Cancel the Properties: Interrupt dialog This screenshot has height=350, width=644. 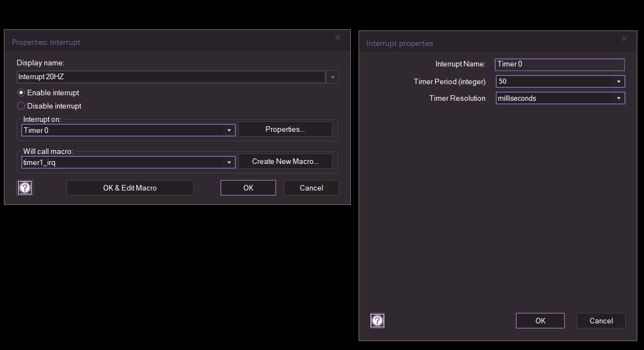[311, 188]
